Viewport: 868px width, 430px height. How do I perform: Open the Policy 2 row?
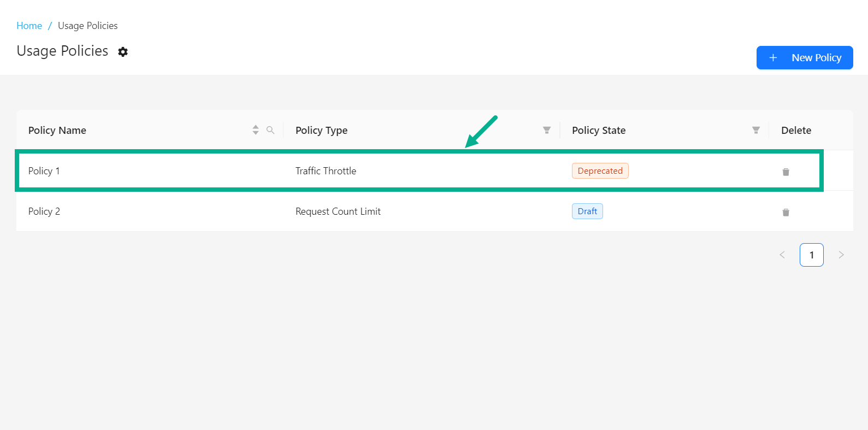coord(44,211)
